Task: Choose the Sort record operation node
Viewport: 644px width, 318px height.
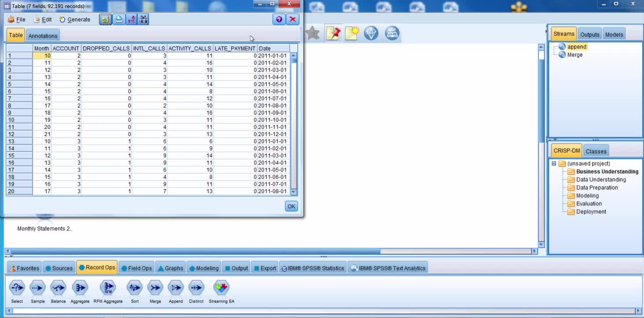Action: click(x=135, y=288)
